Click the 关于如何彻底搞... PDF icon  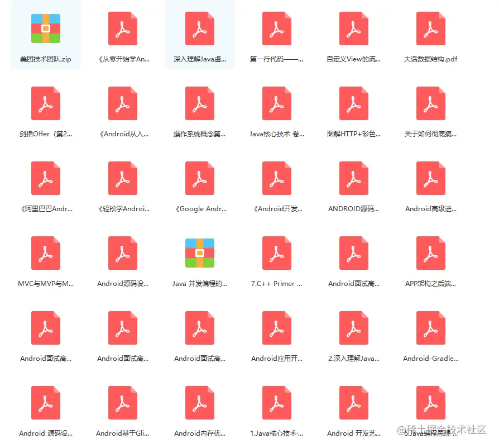430,103
